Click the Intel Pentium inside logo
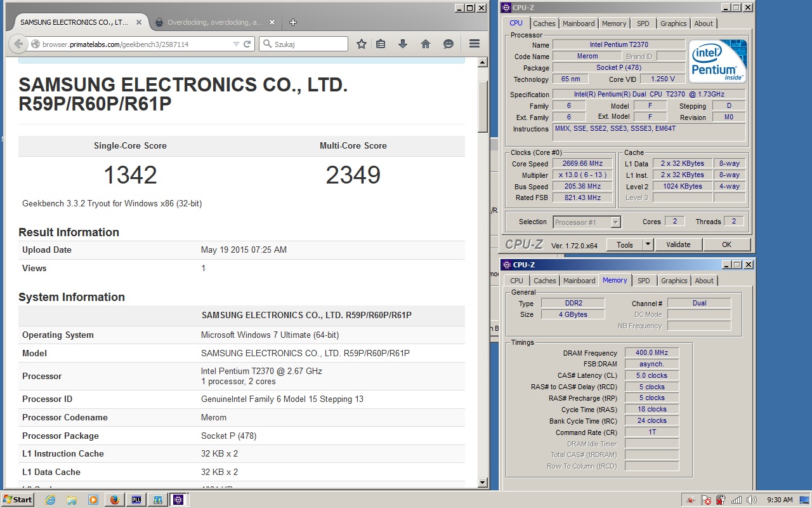The height and width of the screenshot is (508, 812). pyautogui.click(x=718, y=61)
